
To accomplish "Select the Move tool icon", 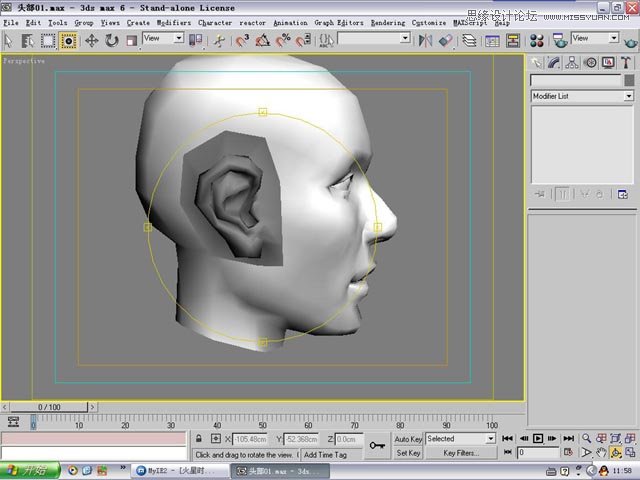I will coord(91,41).
